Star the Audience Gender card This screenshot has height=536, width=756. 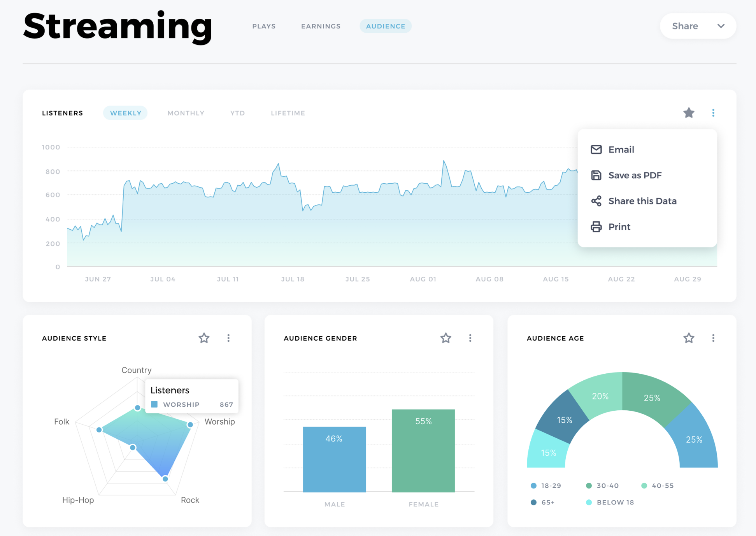(446, 338)
